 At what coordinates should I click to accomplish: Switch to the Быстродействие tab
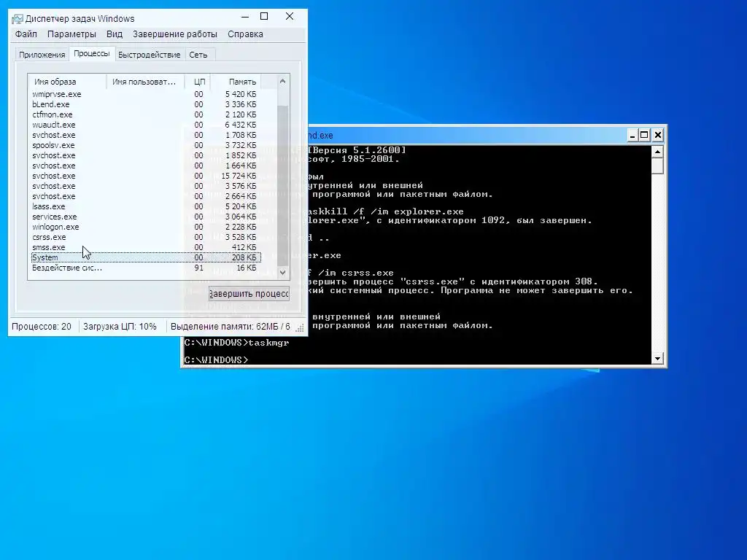pyautogui.click(x=149, y=55)
